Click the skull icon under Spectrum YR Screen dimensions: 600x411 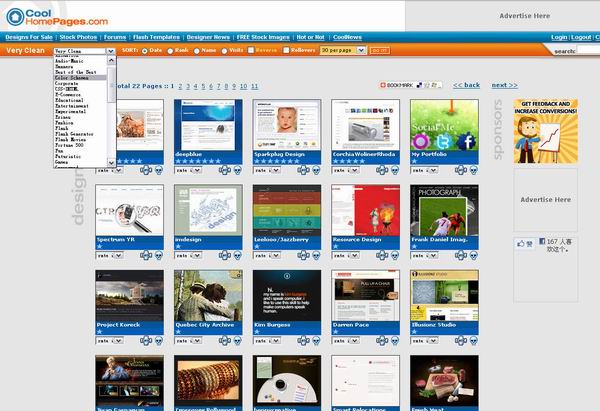pyautogui.click(x=159, y=255)
